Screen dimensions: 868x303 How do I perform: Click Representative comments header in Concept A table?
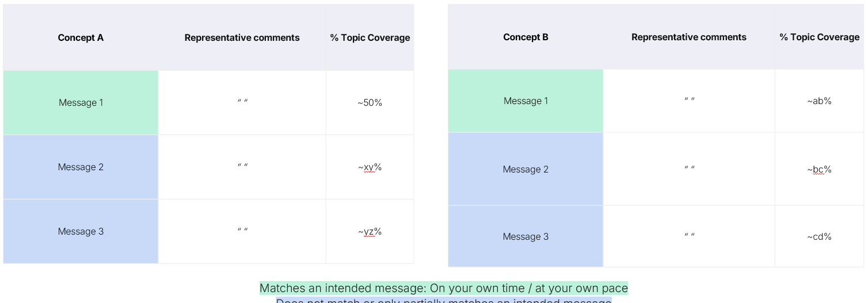(242, 38)
